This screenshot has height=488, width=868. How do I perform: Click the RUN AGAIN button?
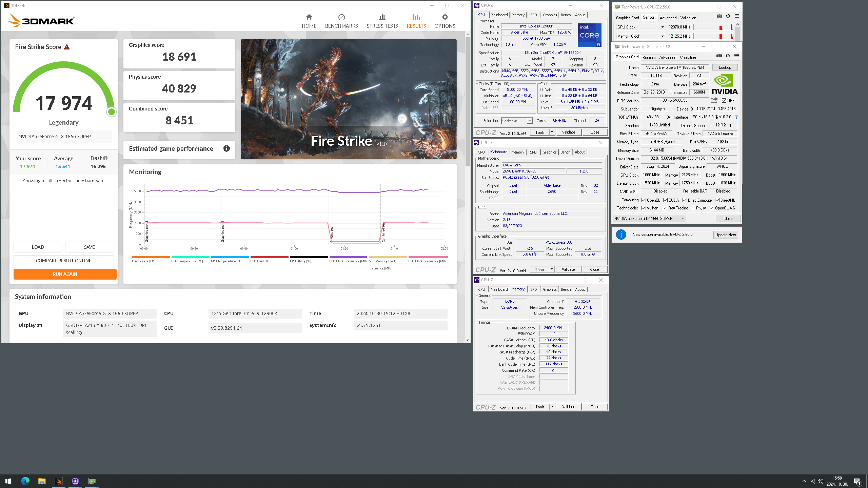[65, 274]
